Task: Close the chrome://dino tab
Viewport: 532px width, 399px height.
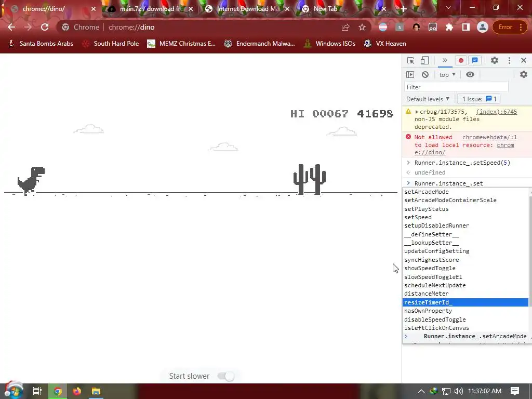Action: point(94,9)
